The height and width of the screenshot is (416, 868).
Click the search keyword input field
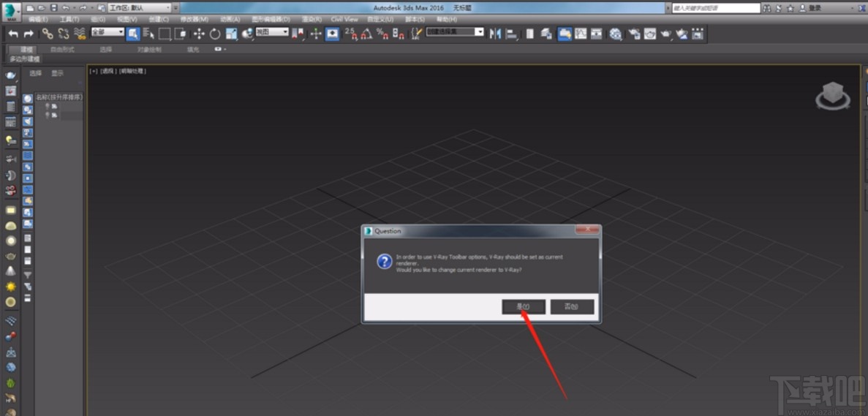coord(716,8)
